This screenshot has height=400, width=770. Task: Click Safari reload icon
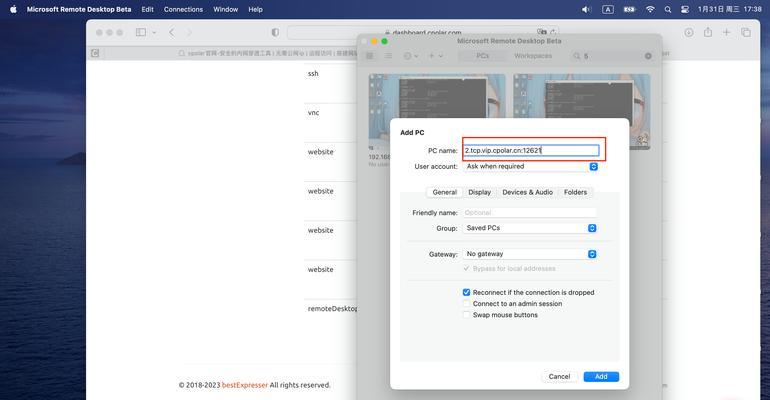[x=553, y=32]
